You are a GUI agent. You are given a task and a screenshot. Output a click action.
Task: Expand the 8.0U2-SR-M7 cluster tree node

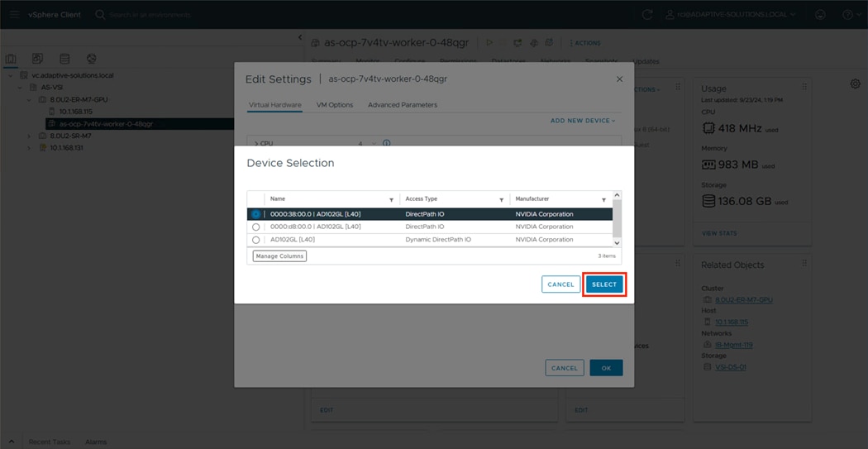30,136
